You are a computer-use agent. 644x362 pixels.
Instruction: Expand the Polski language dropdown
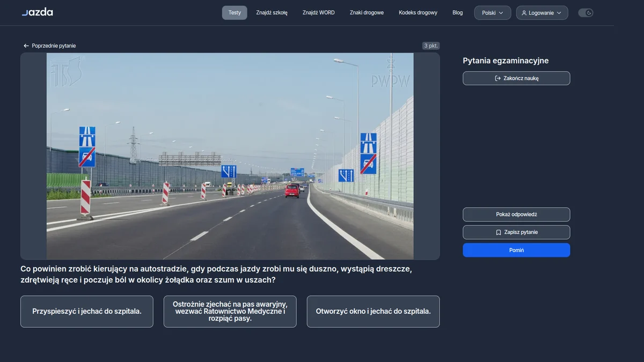493,13
